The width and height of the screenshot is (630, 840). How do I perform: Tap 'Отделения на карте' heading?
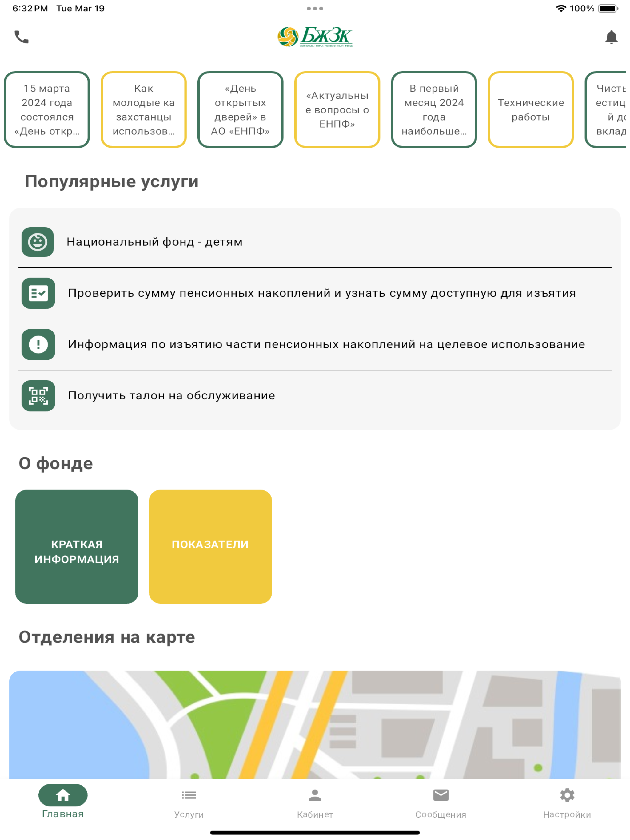(107, 637)
